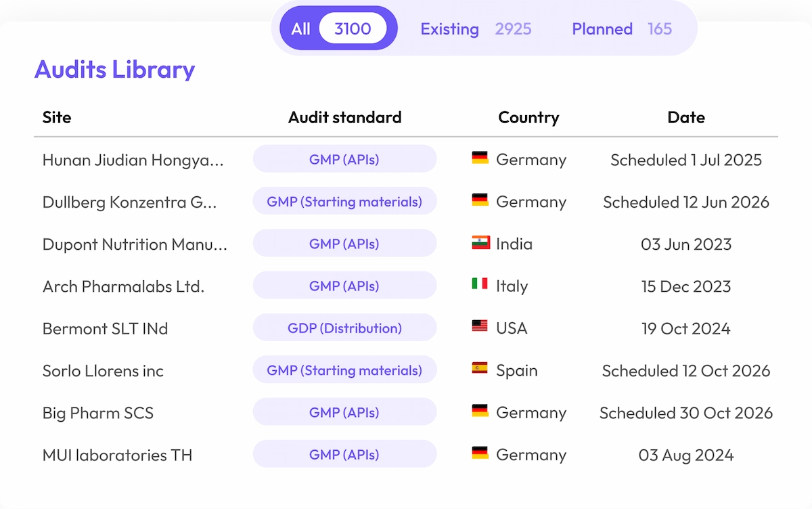Click GMP (Starting materials) tag for Sorlo Llorens
Screen dimensions: 812x509
coord(344,370)
